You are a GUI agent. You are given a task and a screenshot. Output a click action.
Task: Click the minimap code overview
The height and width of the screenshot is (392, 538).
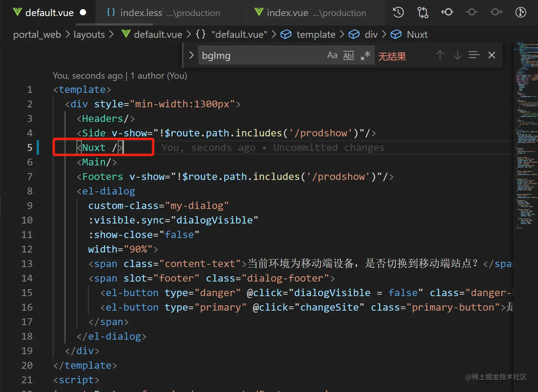tap(527, 136)
